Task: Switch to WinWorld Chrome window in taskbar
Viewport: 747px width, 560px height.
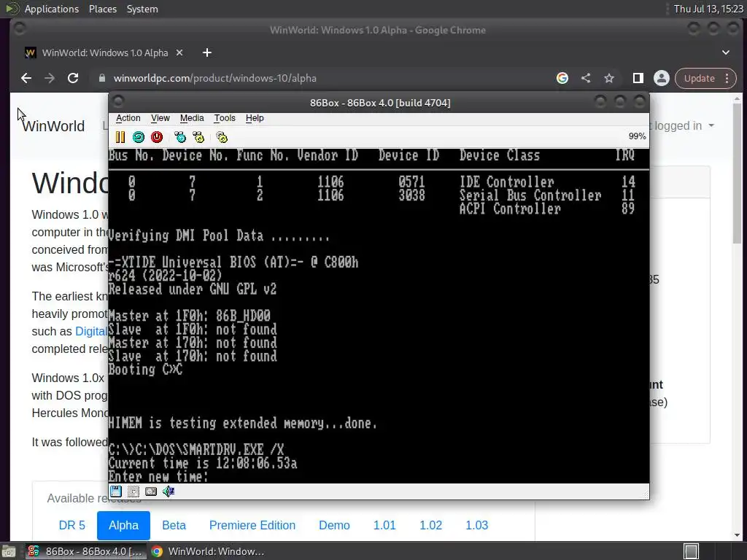Action: [x=208, y=551]
